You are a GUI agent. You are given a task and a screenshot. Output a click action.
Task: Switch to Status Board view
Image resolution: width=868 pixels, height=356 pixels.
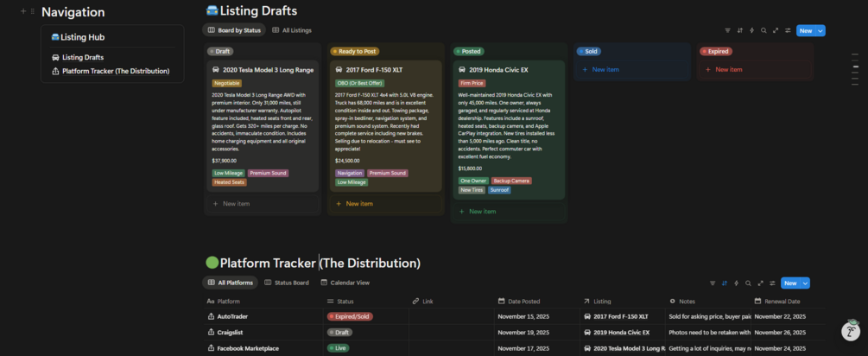tap(286, 283)
